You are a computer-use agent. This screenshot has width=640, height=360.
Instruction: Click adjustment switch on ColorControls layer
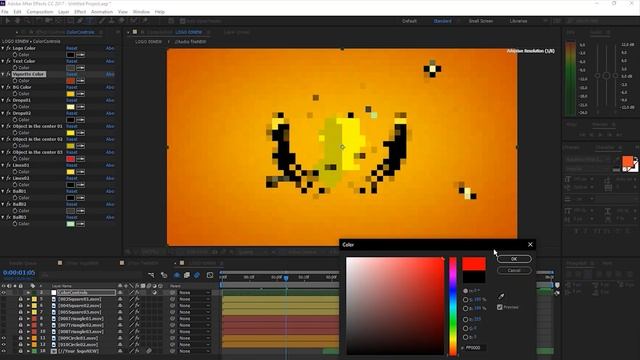154,293
